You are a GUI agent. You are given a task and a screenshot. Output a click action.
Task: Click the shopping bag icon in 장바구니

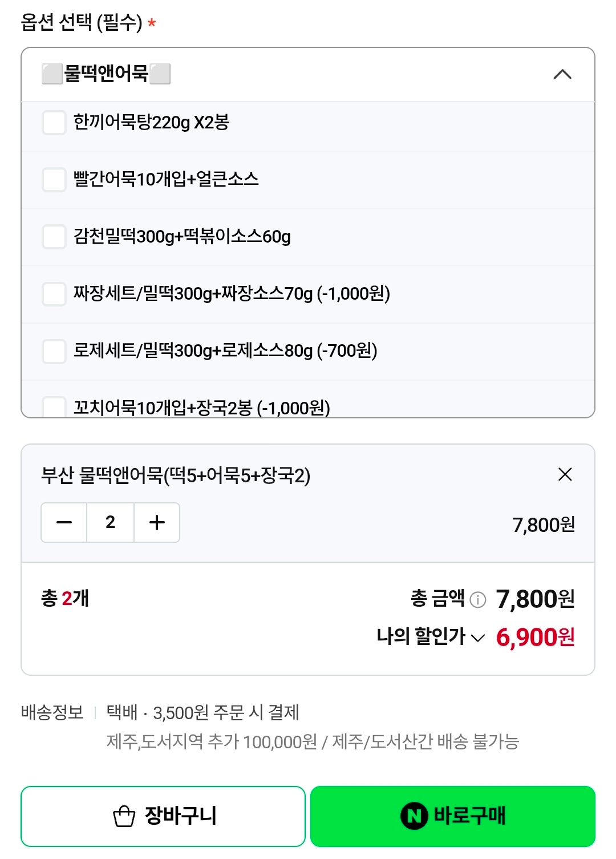124,816
